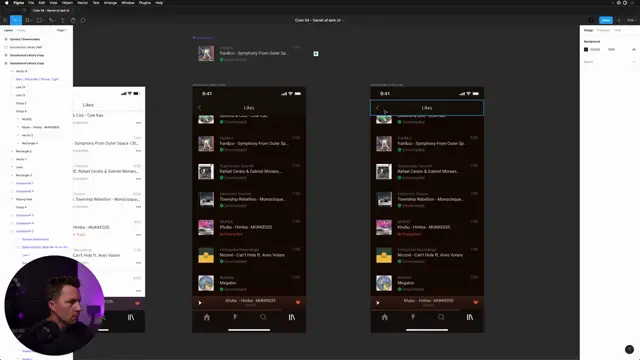
Task: Select the Frame tool
Action: pyautogui.click(x=27, y=20)
